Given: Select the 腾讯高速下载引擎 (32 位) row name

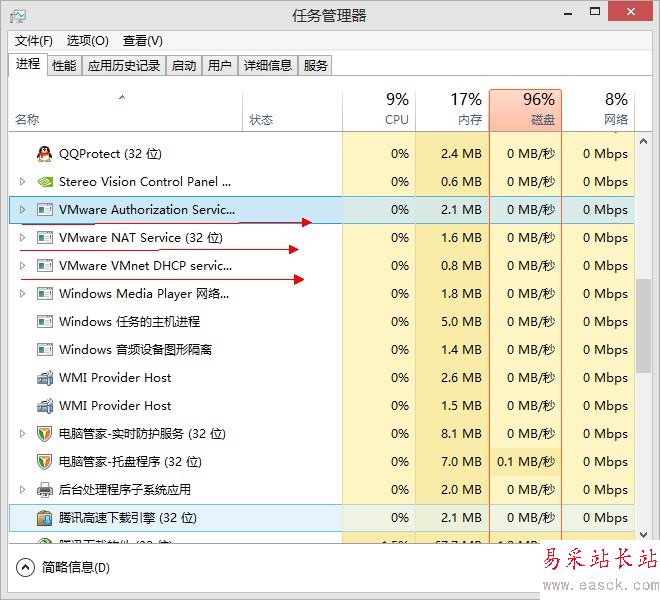Looking at the screenshot, I should pyautogui.click(x=128, y=517).
